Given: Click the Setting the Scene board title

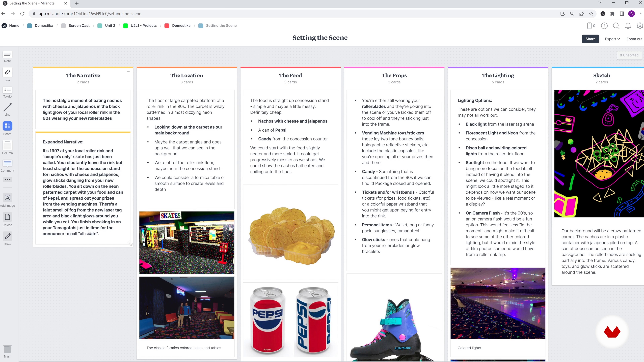Looking at the screenshot, I should pyautogui.click(x=320, y=38).
